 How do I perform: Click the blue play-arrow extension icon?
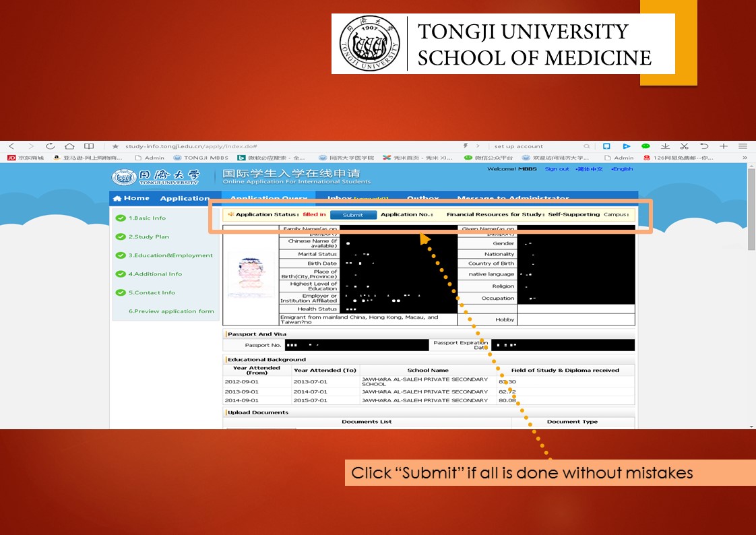tap(626, 146)
